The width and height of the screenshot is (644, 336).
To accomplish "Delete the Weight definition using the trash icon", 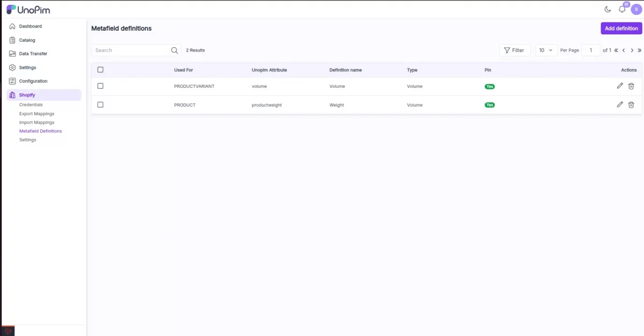I will [x=631, y=104].
